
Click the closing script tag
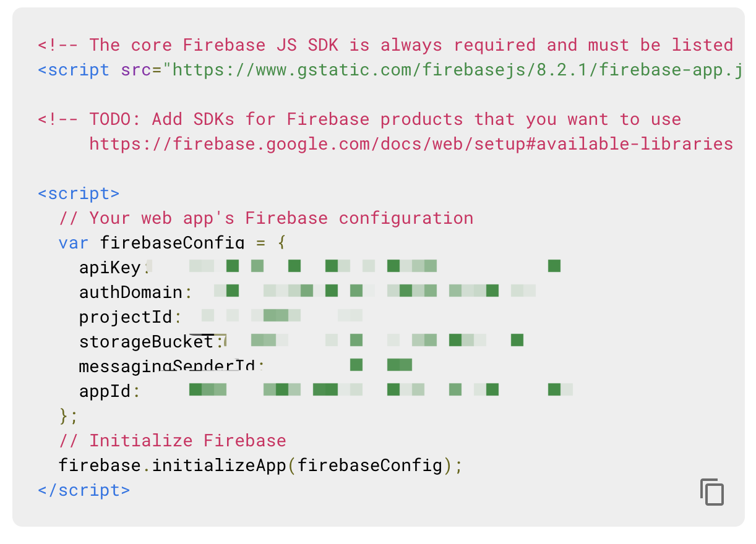[x=84, y=490]
